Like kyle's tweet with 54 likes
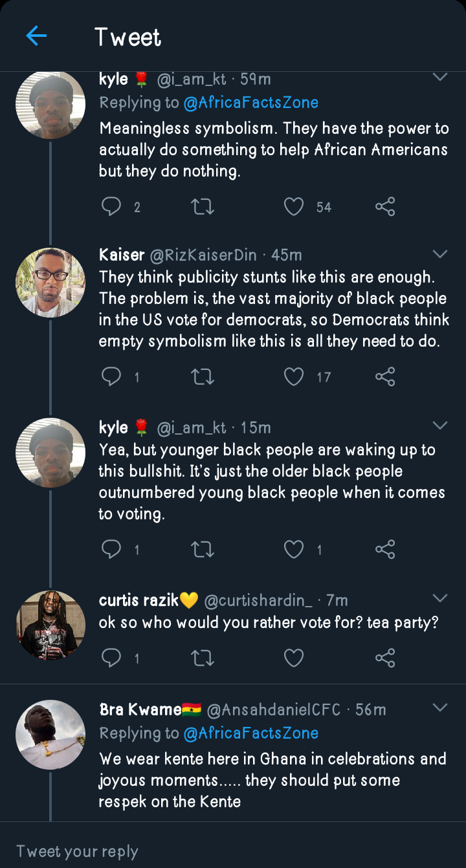 pos(294,207)
